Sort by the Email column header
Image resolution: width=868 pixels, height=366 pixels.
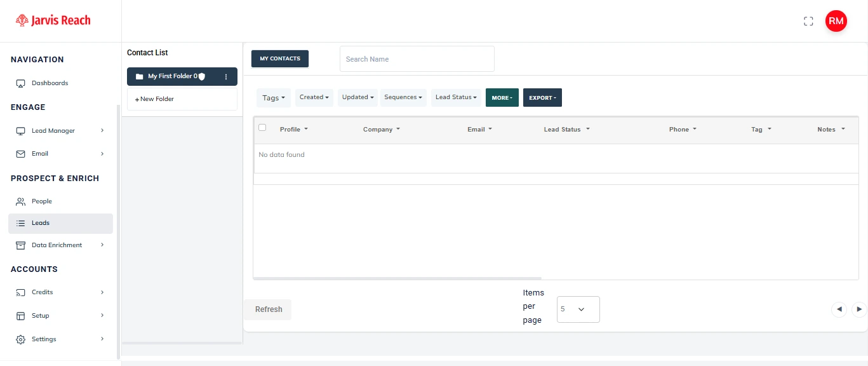coord(480,130)
